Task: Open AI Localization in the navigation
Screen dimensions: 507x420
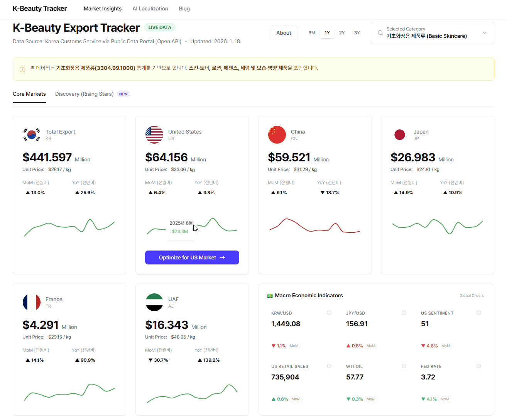Action: click(x=150, y=8)
